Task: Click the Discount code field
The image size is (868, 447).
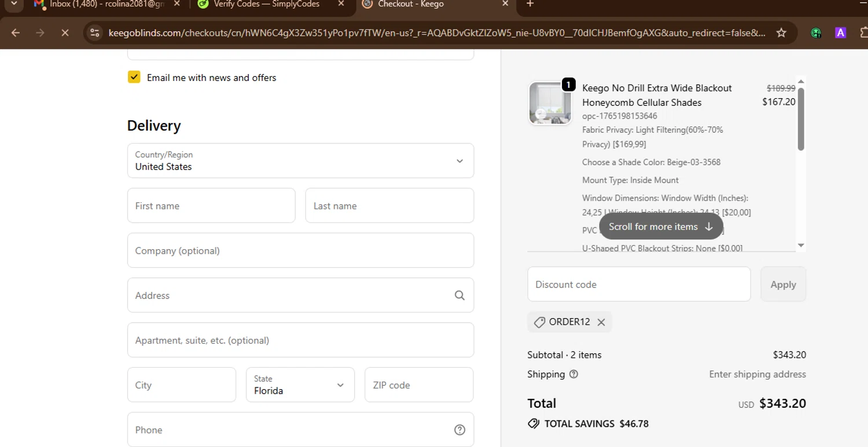Action: [639, 284]
